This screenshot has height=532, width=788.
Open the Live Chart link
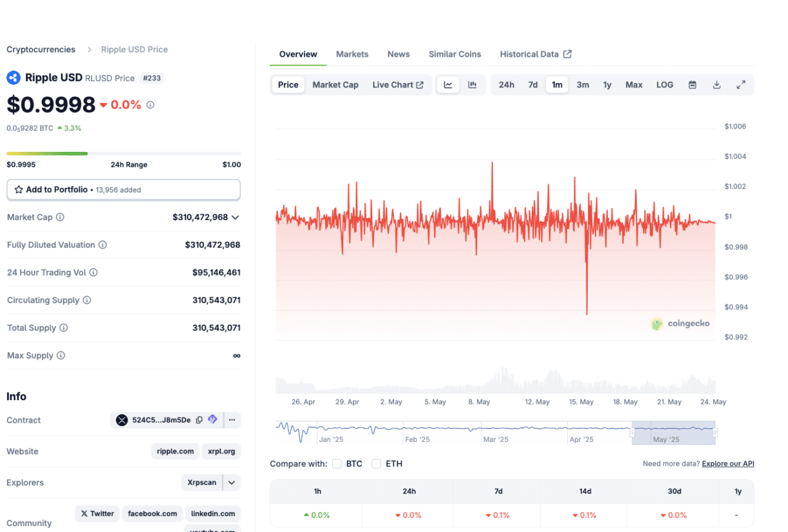(398, 85)
